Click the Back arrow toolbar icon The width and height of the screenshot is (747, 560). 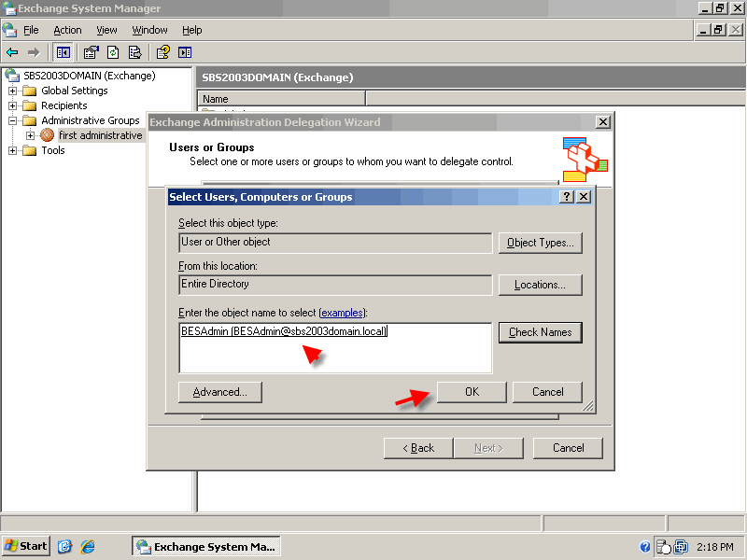tap(12, 52)
